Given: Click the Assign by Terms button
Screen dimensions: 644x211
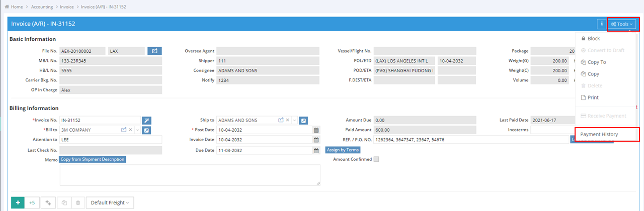Looking at the screenshot, I should pyautogui.click(x=343, y=150).
